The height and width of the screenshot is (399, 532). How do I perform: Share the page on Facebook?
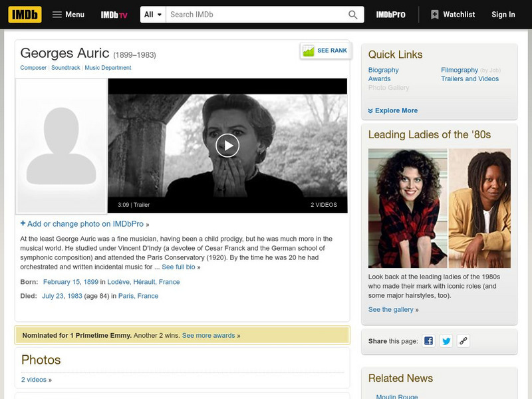[x=429, y=340]
